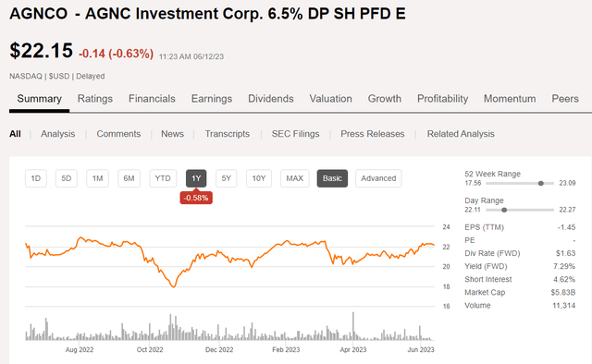
Task: Show SEC Filings items
Action: 295,134
